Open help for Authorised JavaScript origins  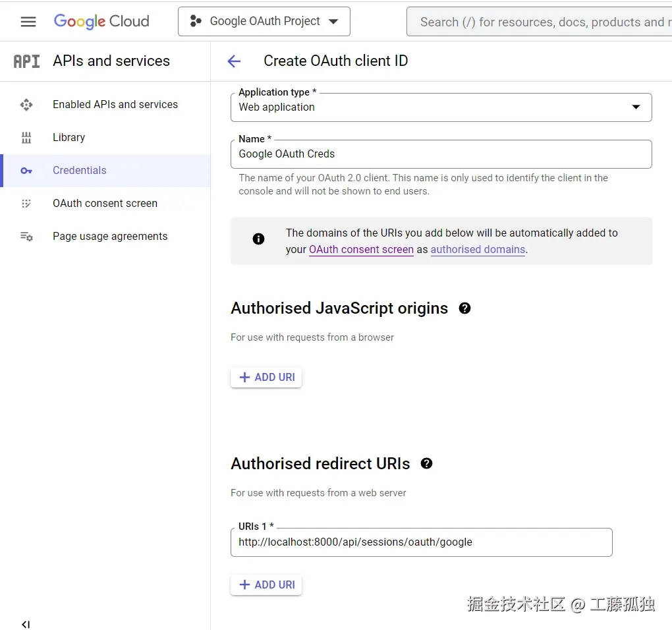pos(464,308)
